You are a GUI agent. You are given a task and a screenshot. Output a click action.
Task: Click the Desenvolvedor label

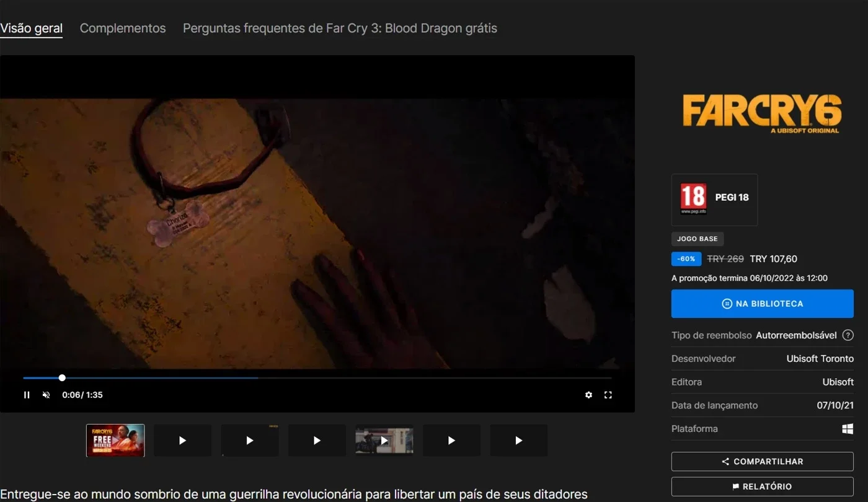(x=704, y=359)
